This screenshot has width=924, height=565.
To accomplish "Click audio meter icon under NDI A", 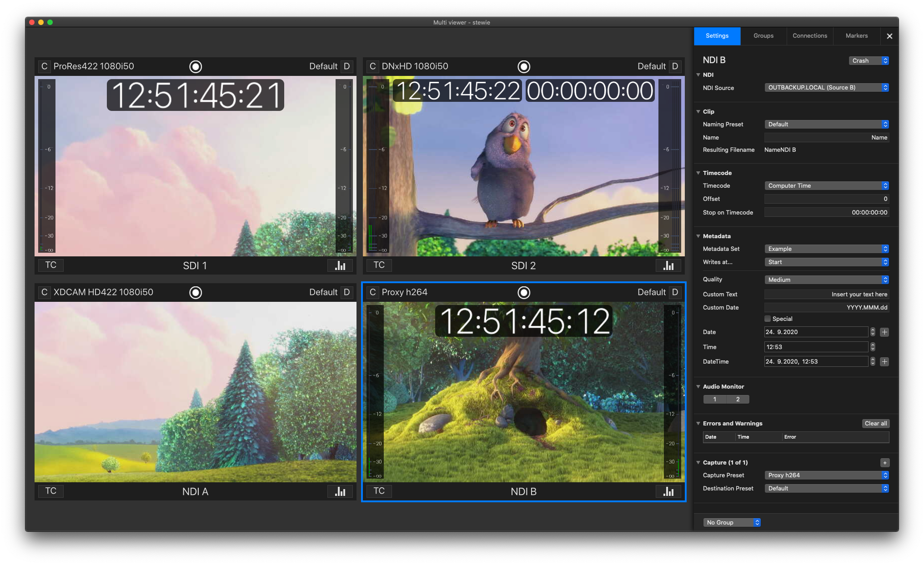I will click(x=340, y=491).
